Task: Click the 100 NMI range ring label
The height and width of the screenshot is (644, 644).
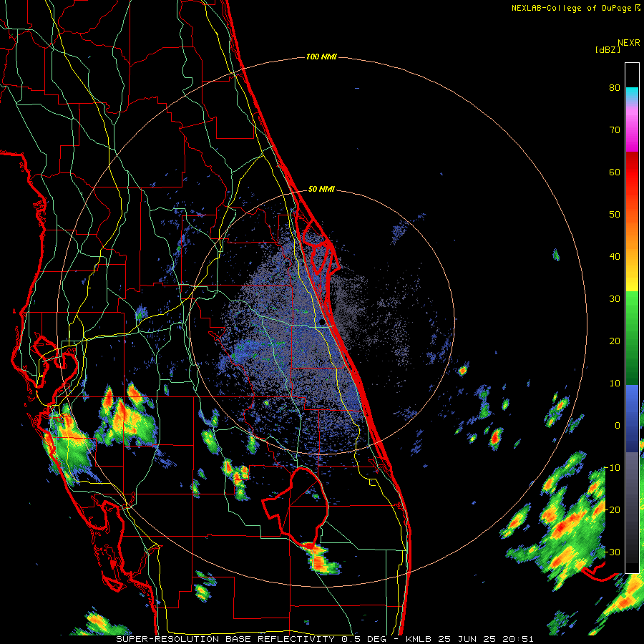Action: [321, 57]
